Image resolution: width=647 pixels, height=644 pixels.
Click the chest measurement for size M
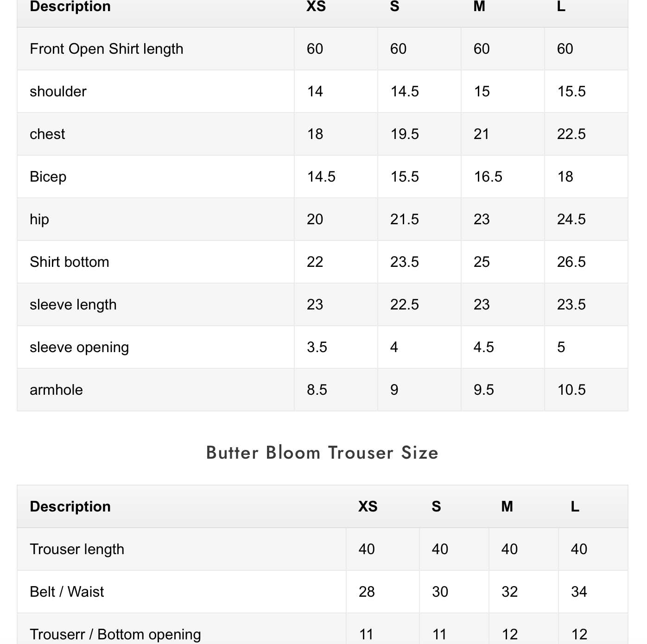pyautogui.click(x=482, y=134)
